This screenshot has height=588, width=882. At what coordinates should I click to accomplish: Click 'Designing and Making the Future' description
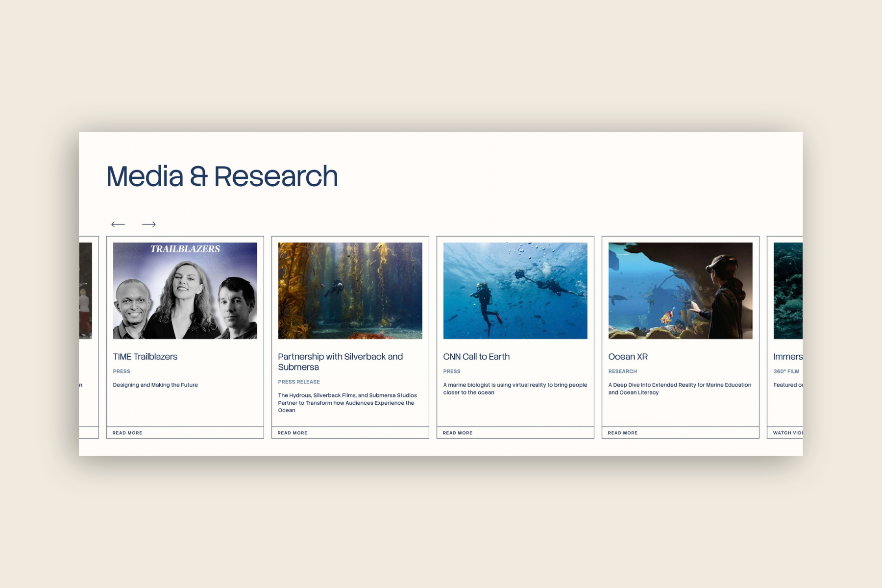tap(155, 385)
